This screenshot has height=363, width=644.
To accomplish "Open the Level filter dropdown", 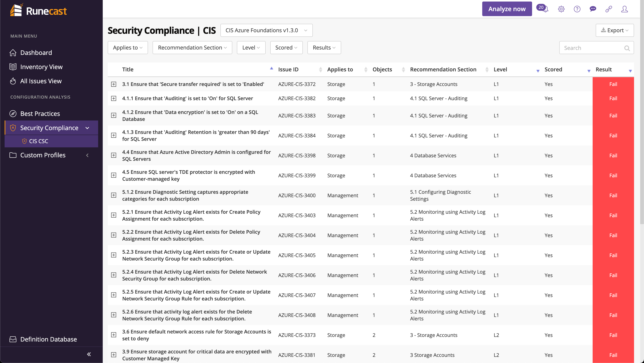I will click(x=251, y=48).
